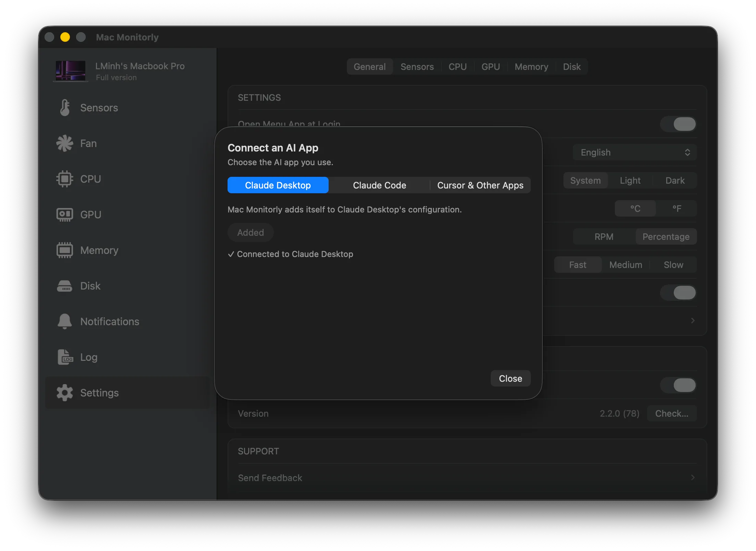Choose RPM fan speed unit
Screen dimensions: 756x551
(x=604, y=236)
